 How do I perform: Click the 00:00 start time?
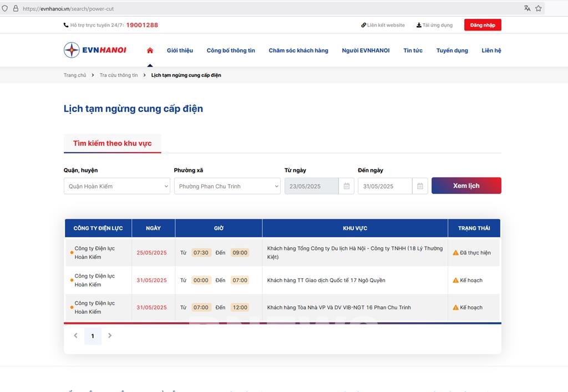(x=201, y=280)
